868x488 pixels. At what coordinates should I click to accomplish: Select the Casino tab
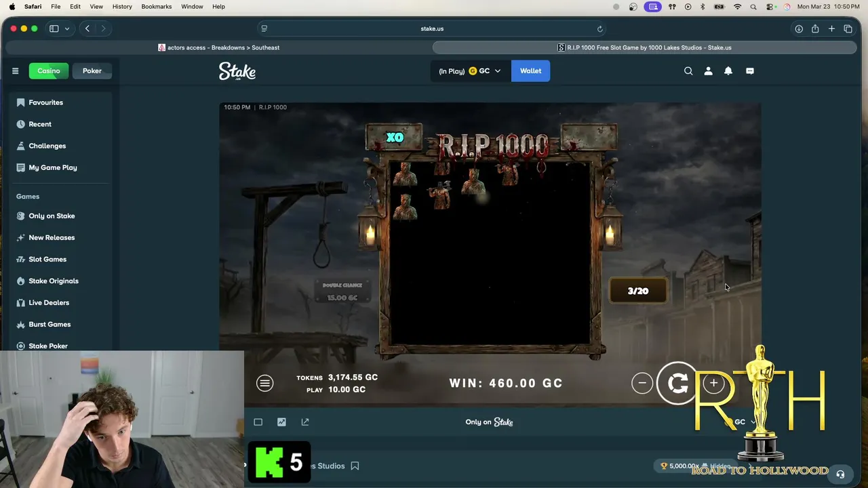[x=49, y=70]
